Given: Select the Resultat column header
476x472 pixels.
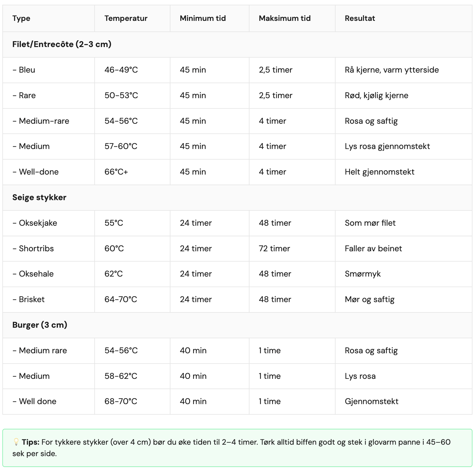Looking at the screenshot, I should pos(360,18).
